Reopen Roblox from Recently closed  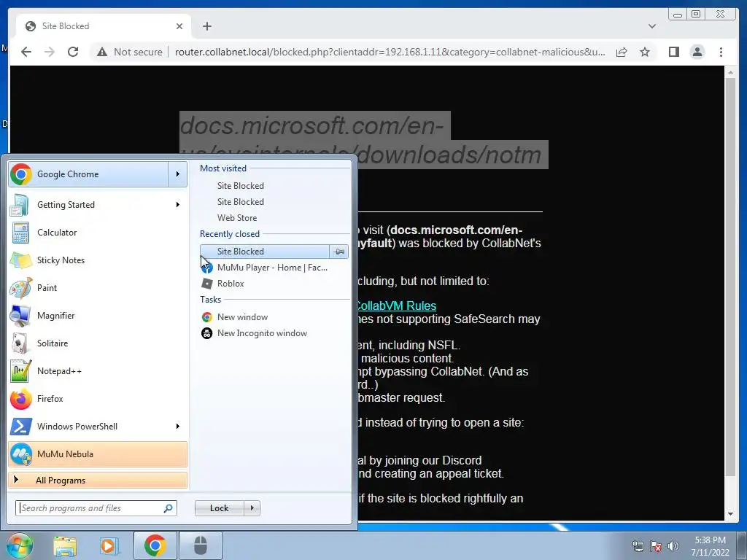274,284
